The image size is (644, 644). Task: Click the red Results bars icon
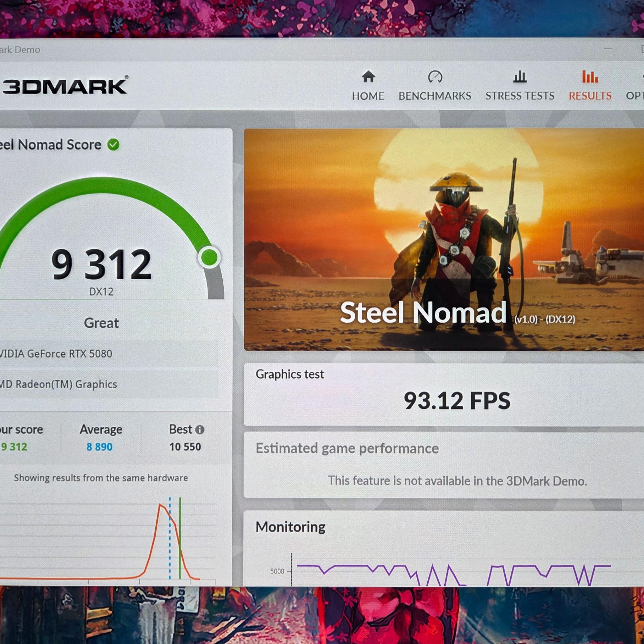(x=590, y=77)
